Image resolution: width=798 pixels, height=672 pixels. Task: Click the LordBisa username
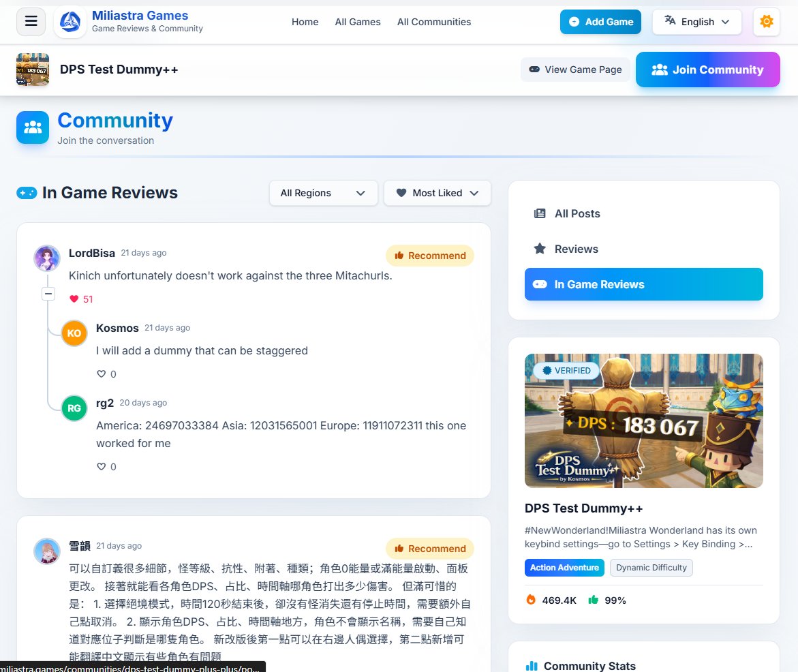click(x=91, y=253)
